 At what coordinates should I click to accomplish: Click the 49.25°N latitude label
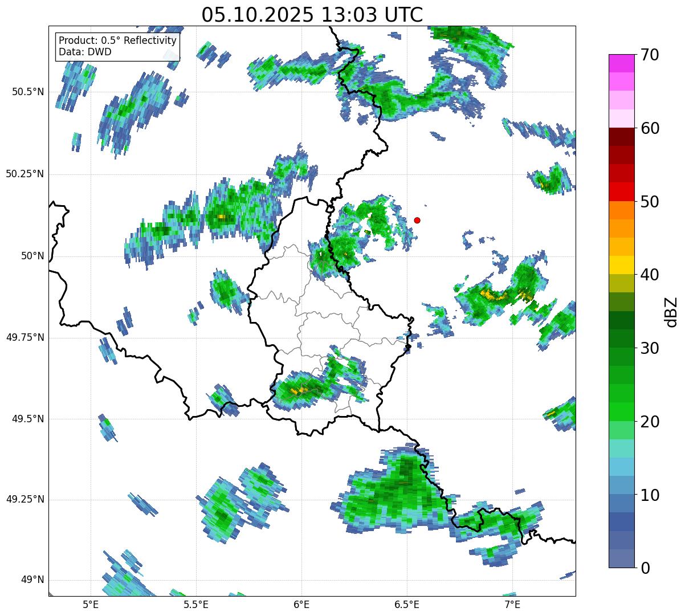click(25, 499)
